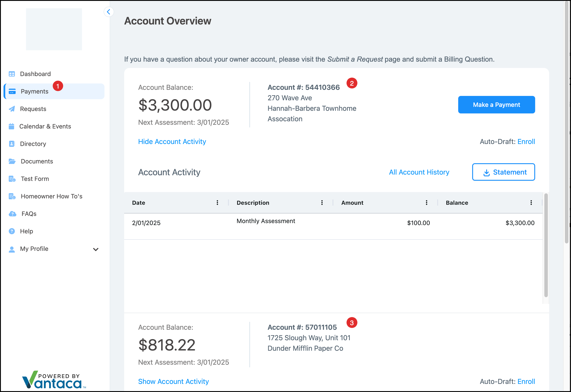The height and width of the screenshot is (392, 571).
Task: Click the Help question mark icon
Action: (x=12, y=231)
